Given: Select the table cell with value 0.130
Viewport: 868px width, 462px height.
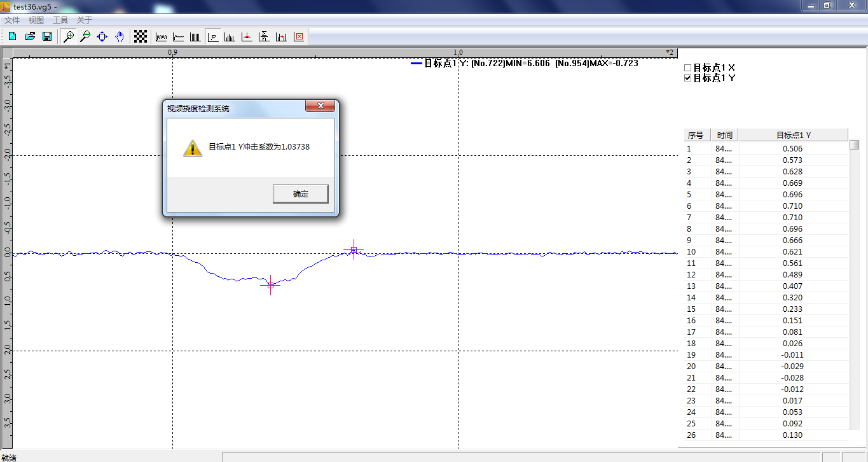Looking at the screenshot, I should coord(793,435).
